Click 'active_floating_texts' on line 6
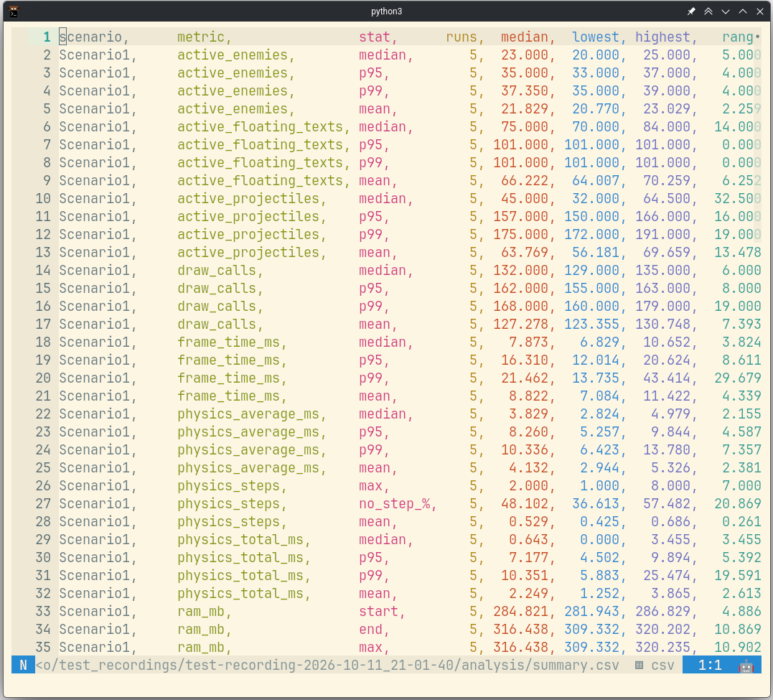Image resolution: width=773 pixels, height=700 pixels. tap(261, 127)
